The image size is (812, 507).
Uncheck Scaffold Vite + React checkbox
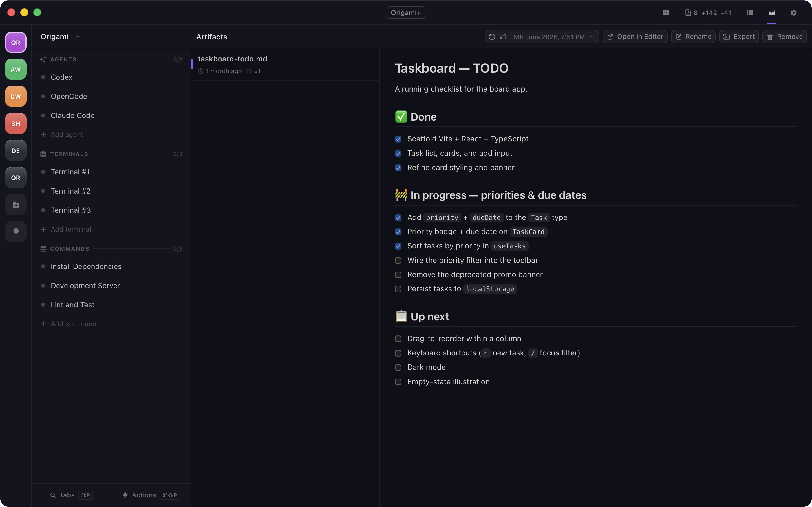[x=398, y=139]
